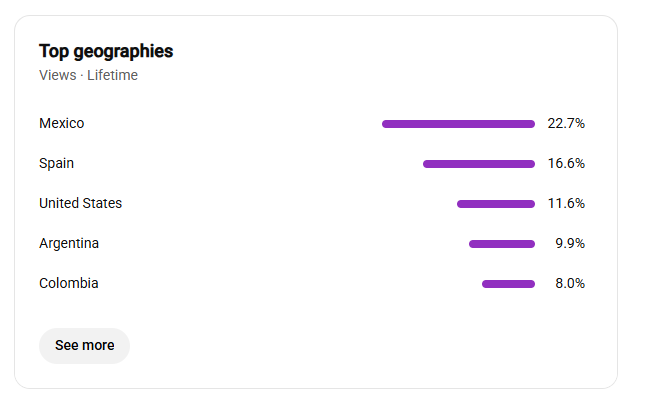The height and width of the screenshot is (409, 664).
Task: Click the Colombia purple bar
Action: pyautogui.click(x=509, y=284)
